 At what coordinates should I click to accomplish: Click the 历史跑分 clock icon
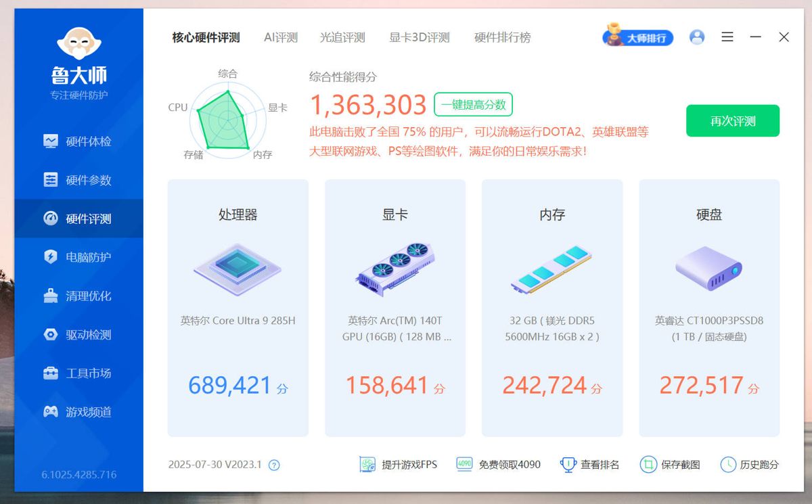728,464
